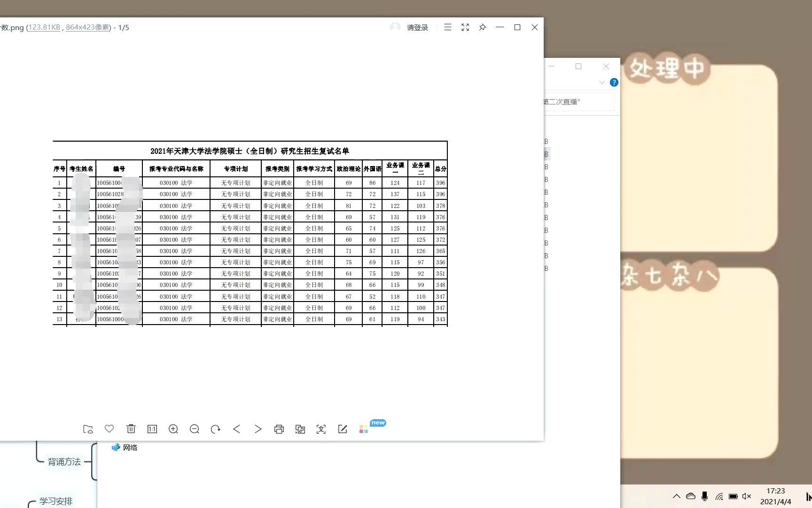Image resolution: width=812 pixels, height=508 pixels.
Task: Enter fullscreen mode in the image viewer
Action: tap(465, 27)
